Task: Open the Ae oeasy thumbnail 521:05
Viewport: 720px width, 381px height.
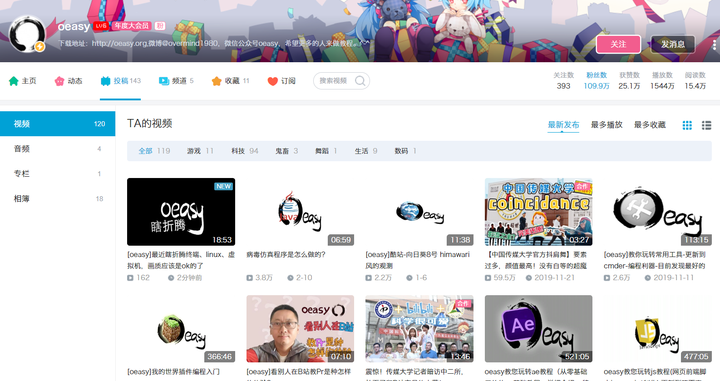Action: point(539,329)
